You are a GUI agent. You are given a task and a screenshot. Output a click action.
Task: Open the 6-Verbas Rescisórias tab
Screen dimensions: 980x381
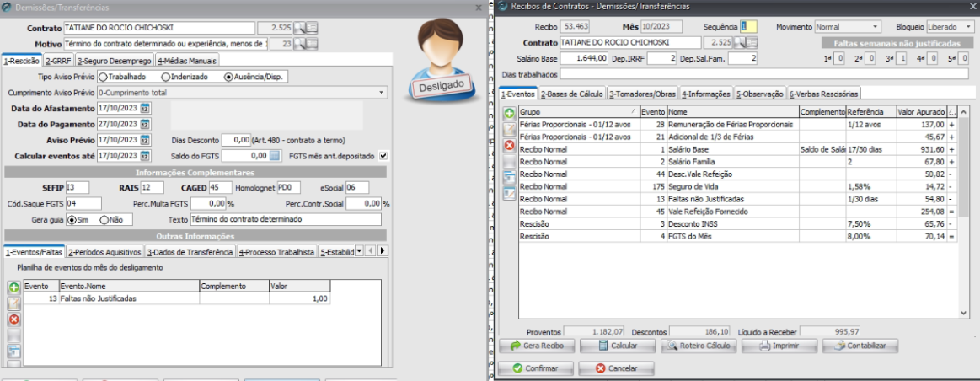(x=823, y=94)
